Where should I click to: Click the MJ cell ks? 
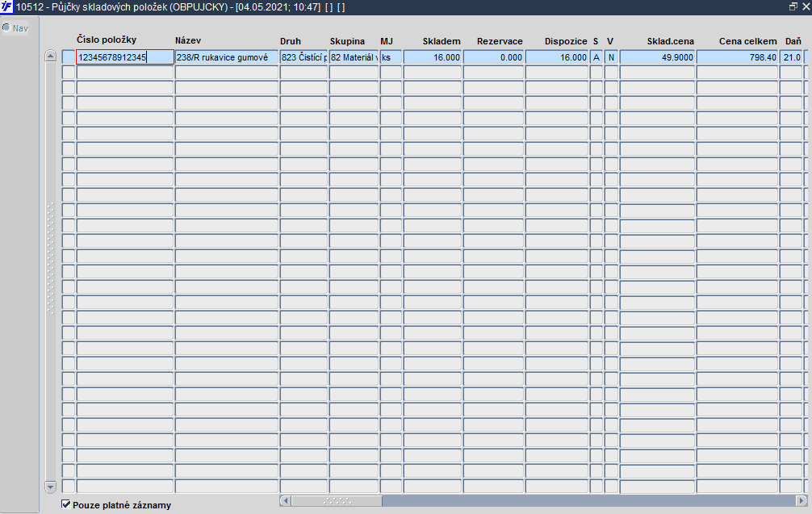(x=391, y=57)
